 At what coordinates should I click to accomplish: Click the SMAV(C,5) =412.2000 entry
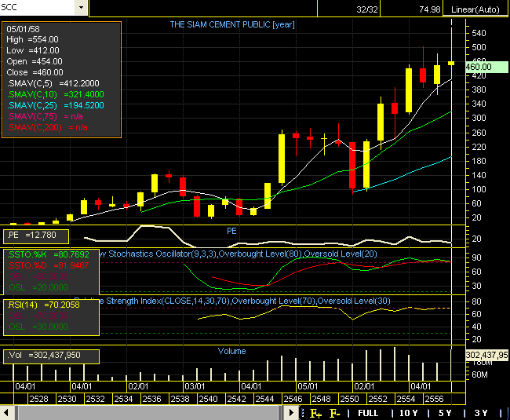(x=53, y=83)
